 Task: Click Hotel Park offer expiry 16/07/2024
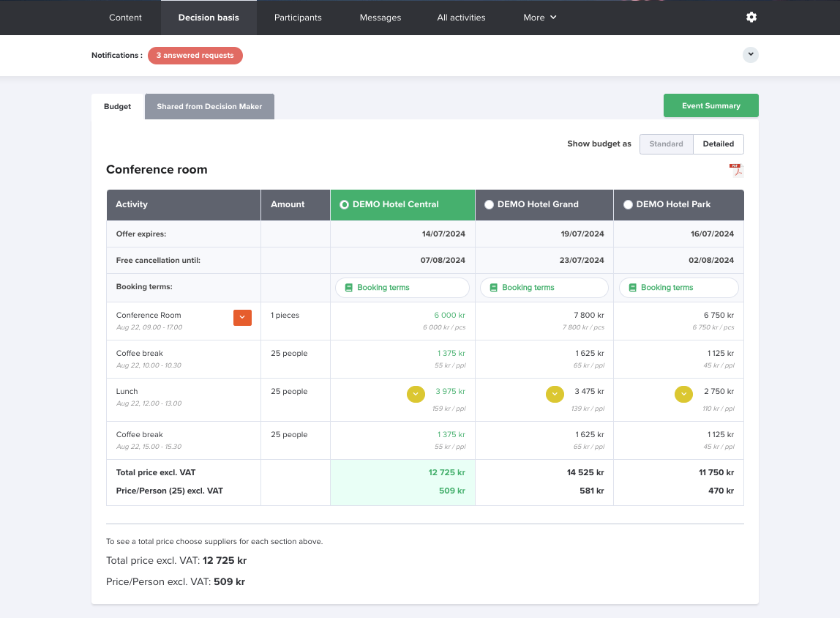pyautogui.click(x=712, y=234)
